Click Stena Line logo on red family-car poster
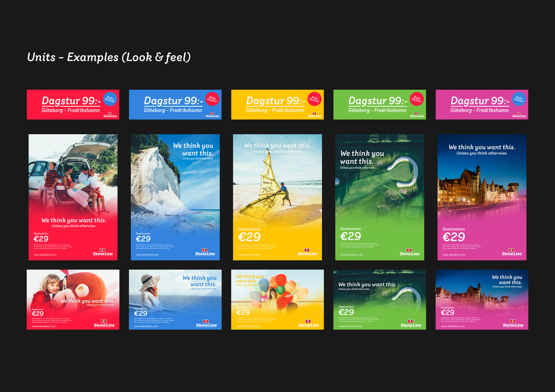The image size is (555, 392). tap(103, 252)
